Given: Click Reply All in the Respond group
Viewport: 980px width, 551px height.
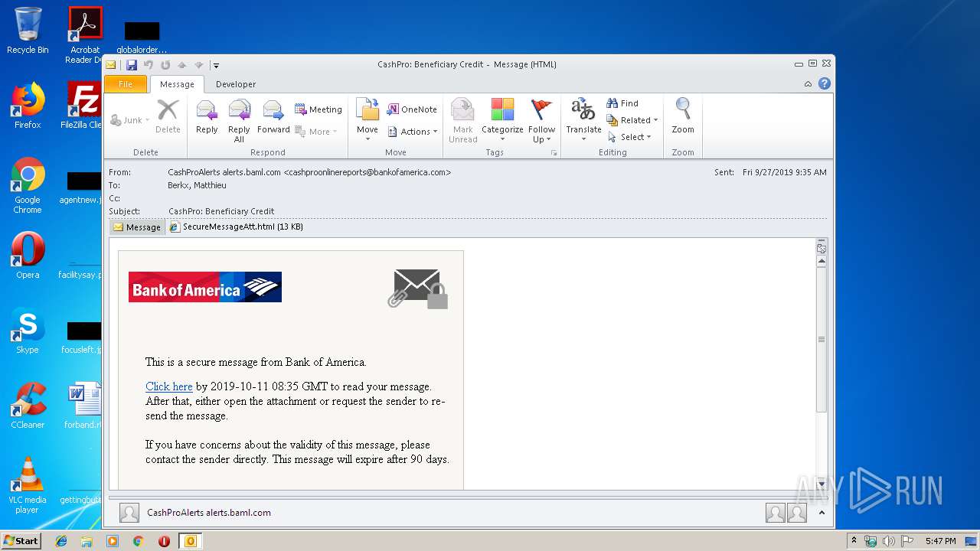Looking at the screenshot, I should click(239, 120).
